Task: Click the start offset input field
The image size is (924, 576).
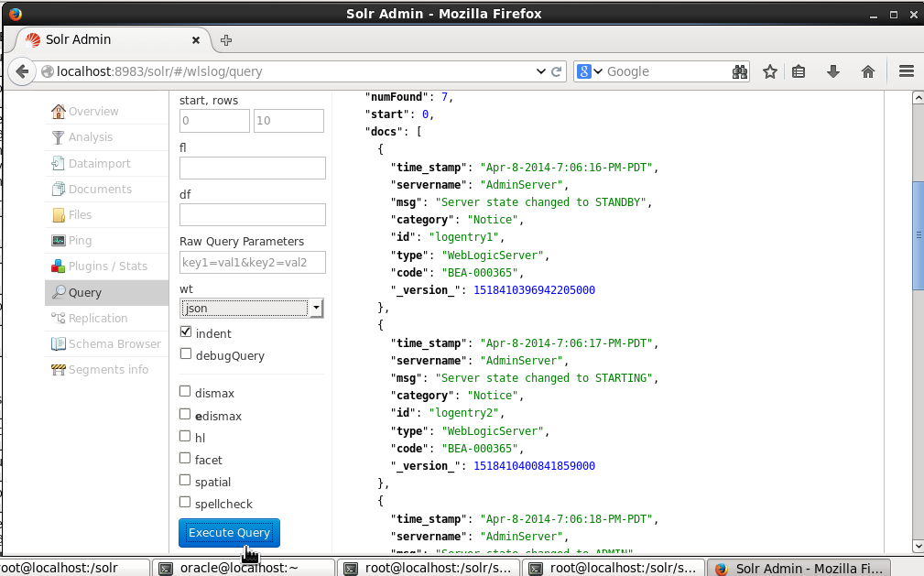Action: point(214,121)
